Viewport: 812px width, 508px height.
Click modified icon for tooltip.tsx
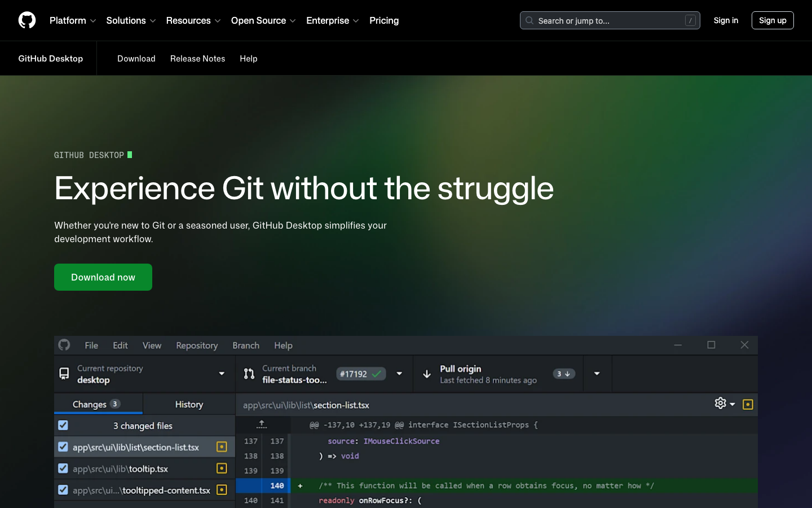[222, 468]
